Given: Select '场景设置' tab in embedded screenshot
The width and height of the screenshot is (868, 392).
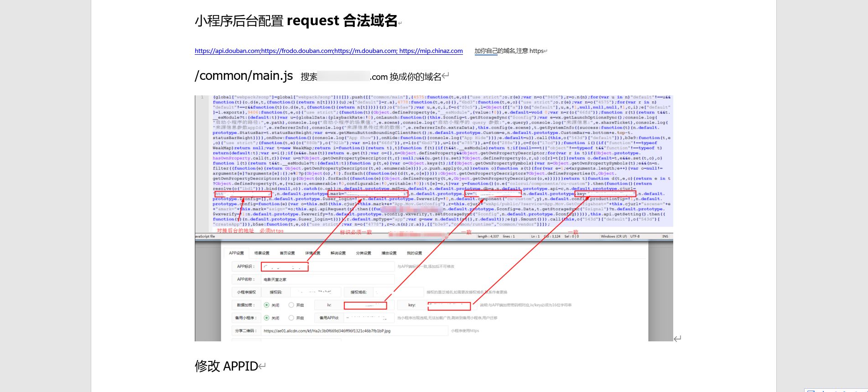Looking at the screenshot, I should [262, 253].
